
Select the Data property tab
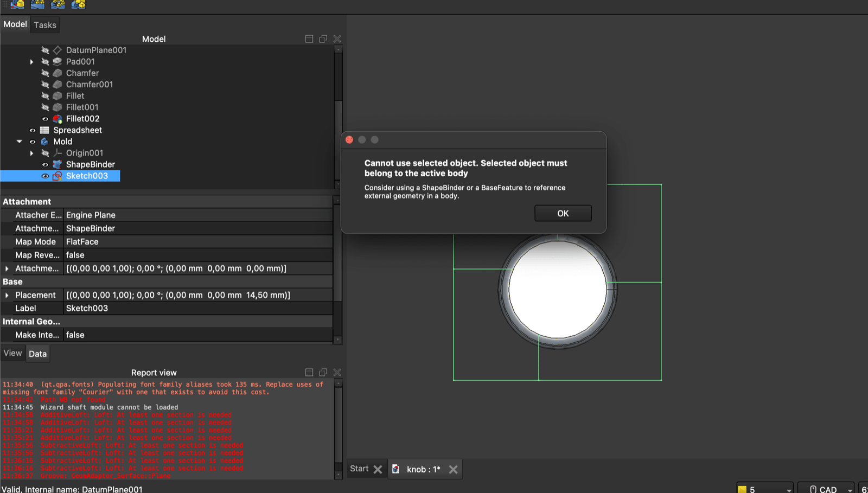pyautogui.click(x=37, y=354)
